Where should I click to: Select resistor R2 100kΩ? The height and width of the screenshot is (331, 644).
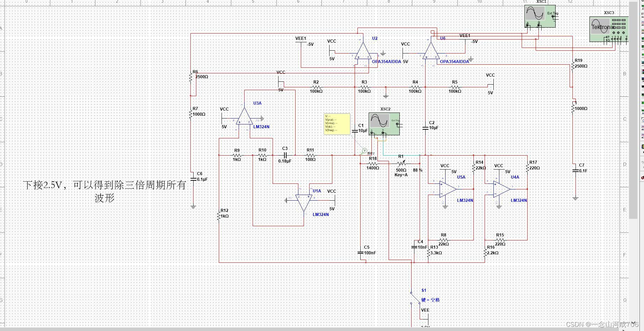(316, 87)
